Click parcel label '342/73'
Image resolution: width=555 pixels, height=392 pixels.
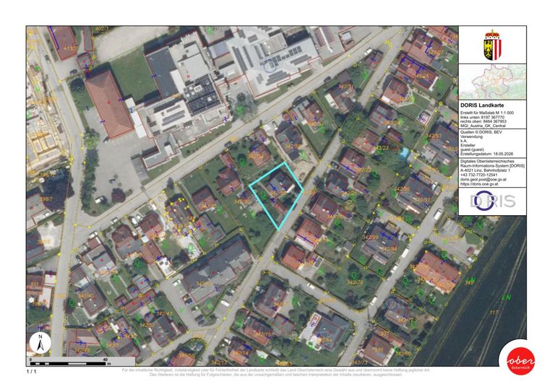pyautogui.click(x=360, y=362)
